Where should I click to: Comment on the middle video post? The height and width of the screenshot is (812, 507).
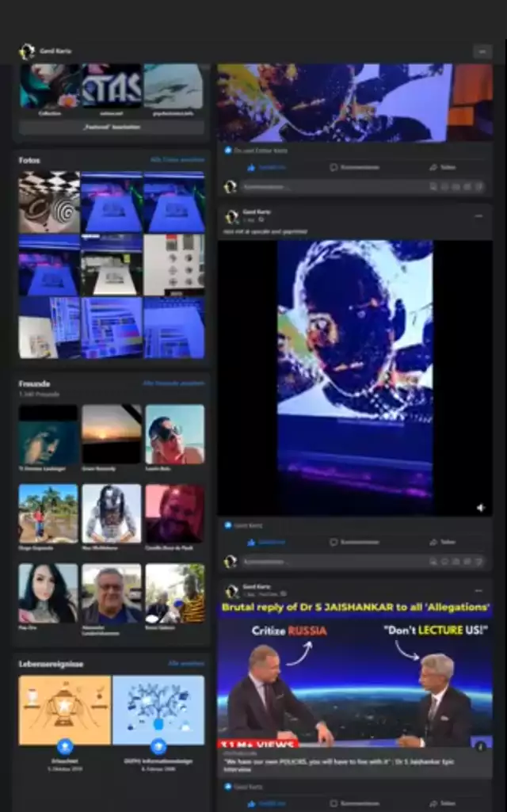point(355,542)
